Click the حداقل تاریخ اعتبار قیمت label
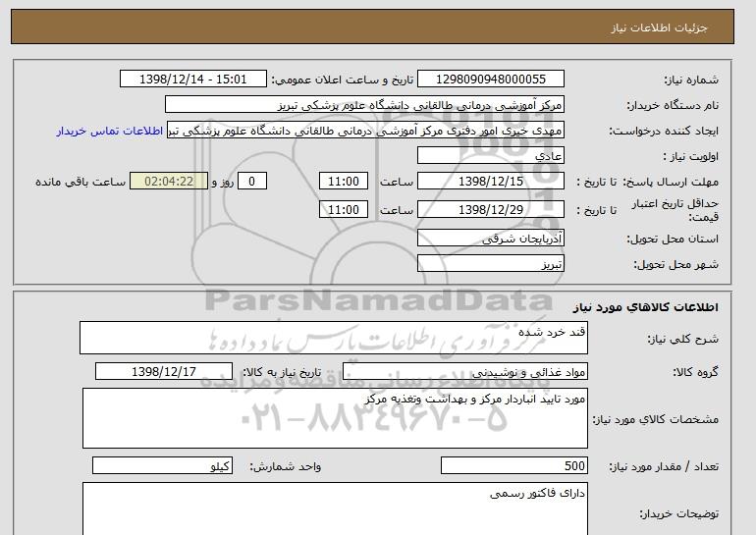The width and height of the screenshot is (756, 535). 675,210
